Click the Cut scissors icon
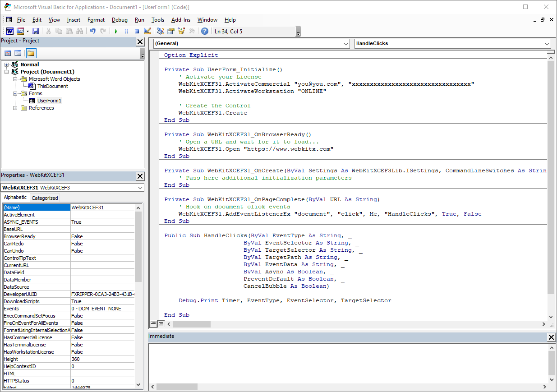The width and height of the screenshot is (557, 392). pos(48,31)
